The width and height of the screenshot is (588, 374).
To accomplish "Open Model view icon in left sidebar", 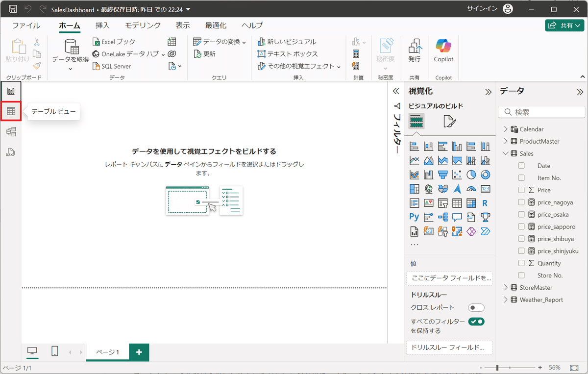I will click(11, 131).
